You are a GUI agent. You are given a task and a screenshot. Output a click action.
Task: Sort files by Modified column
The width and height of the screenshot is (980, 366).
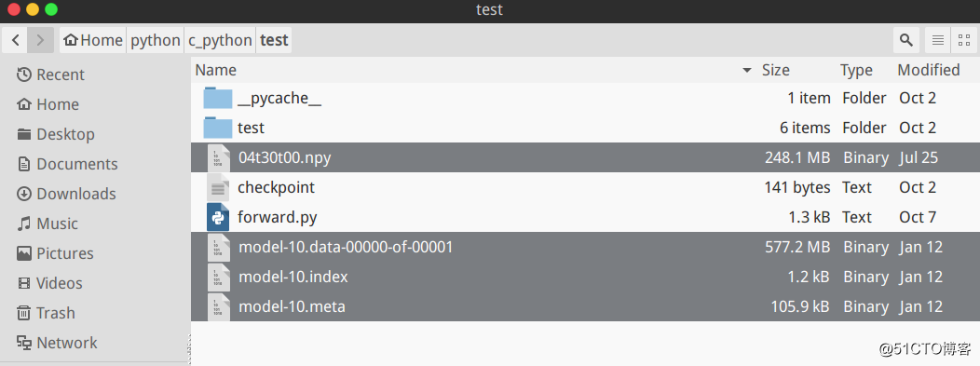coord(929,70)
